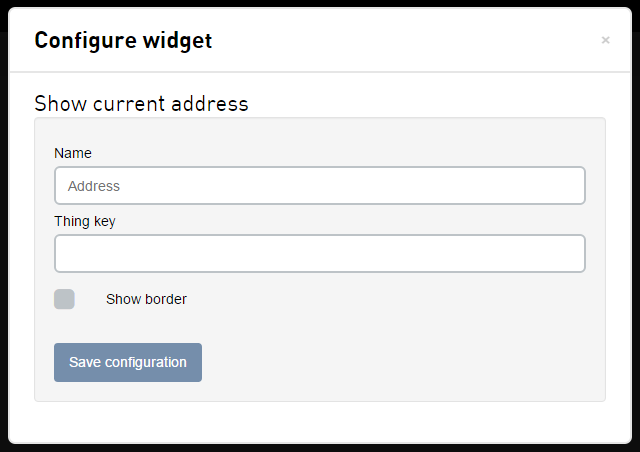Close the Configure widget dialog
This screenshot has width=640, height=452.
click(x=605, y=41)
